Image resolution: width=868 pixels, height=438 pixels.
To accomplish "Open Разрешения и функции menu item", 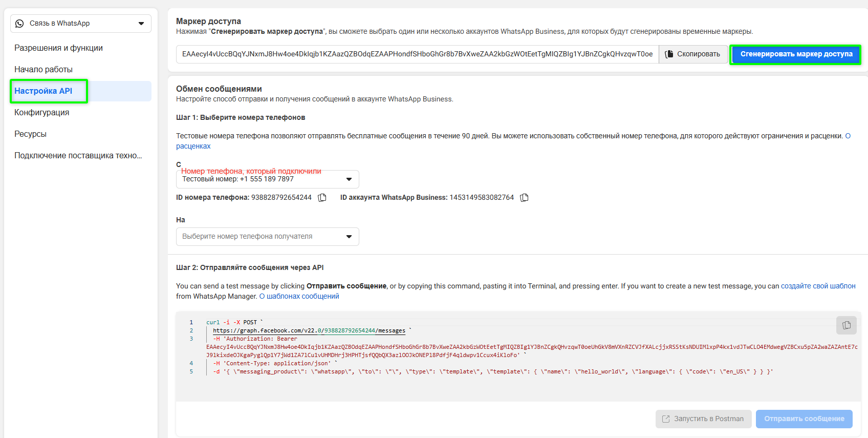I will point(58,48).
